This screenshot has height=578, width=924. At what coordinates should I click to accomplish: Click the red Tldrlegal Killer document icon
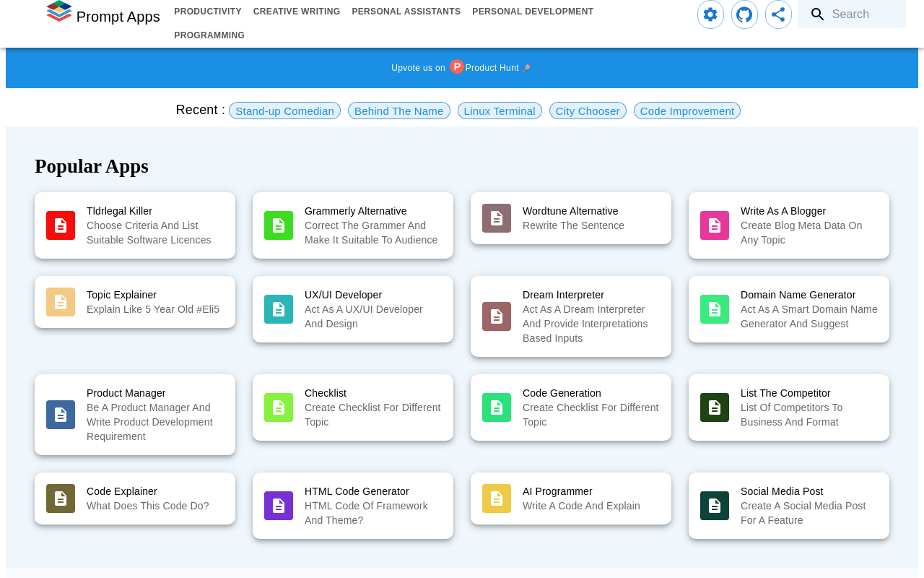point(61,225)
